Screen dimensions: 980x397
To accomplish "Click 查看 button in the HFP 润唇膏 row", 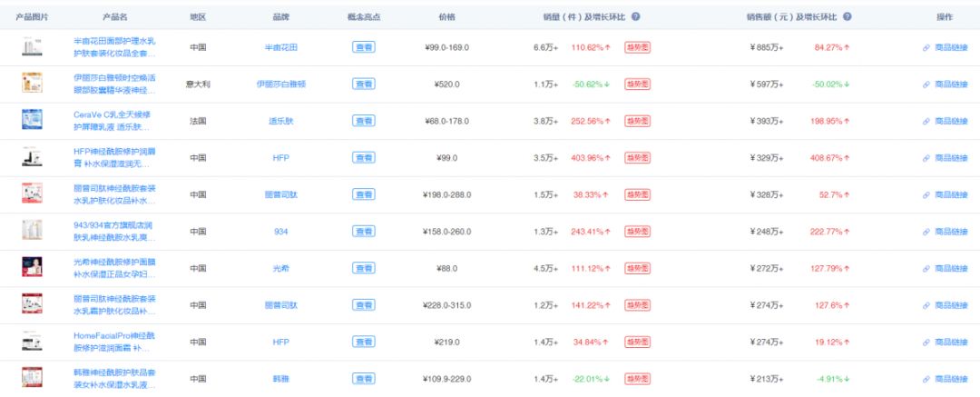I will click(x=364, y=158).
